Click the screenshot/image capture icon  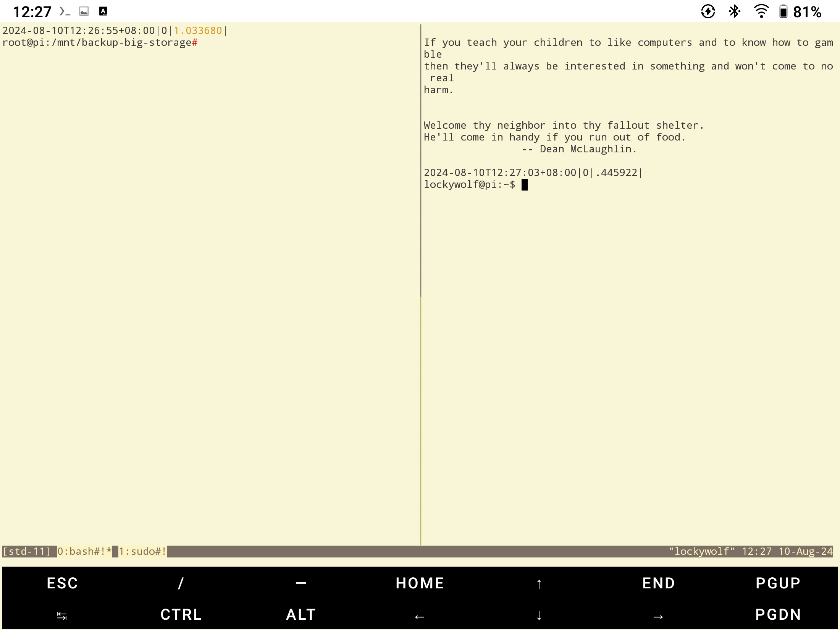click(84, 11)
